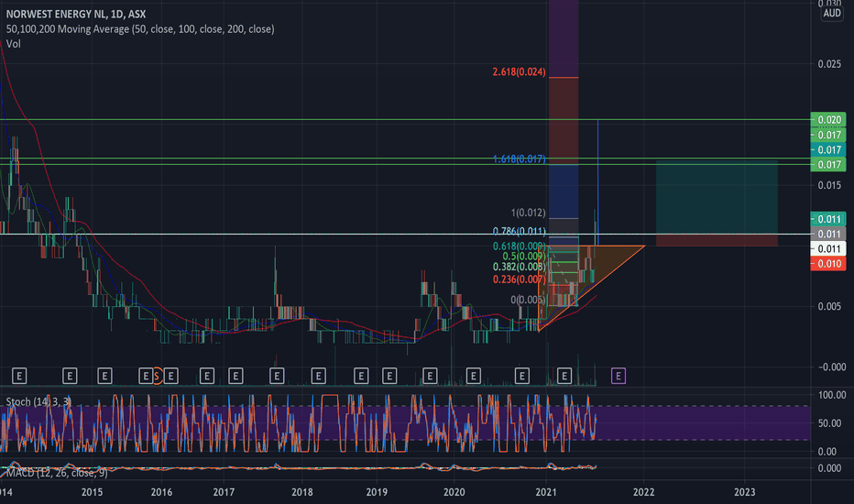This screenshot has width=854, height=504.
Task: Click the 2019 label on time axis
Action: [x=377, y=492]
